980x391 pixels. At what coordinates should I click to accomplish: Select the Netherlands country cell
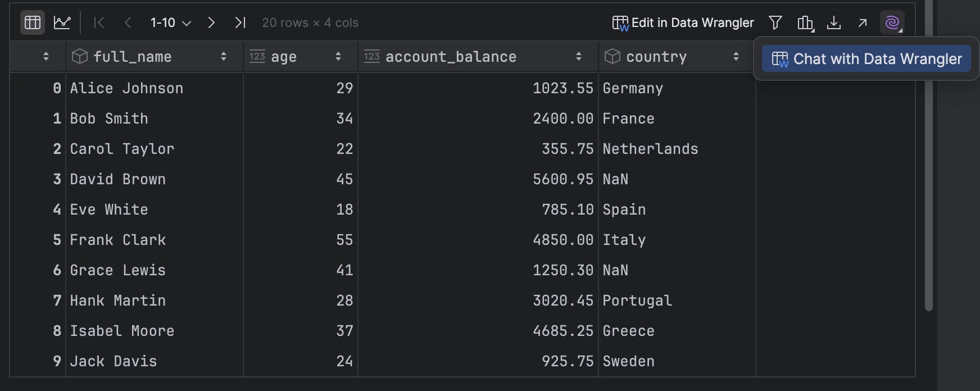[x=650, y=149]
